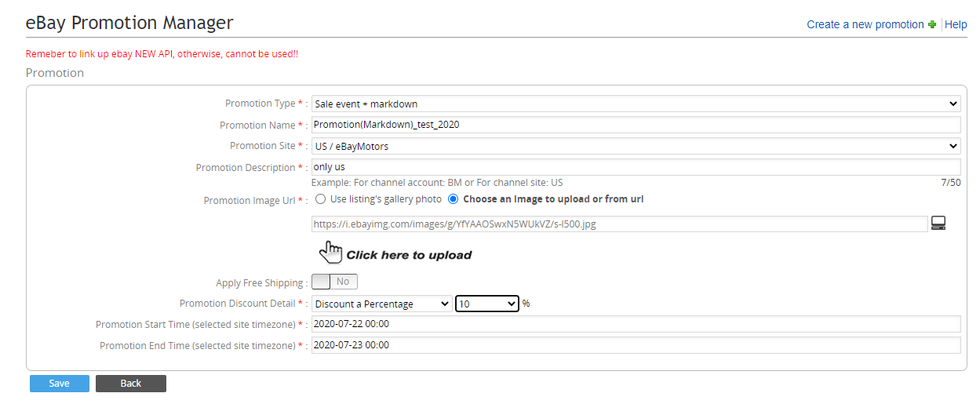Screen dimensions: 980x404
Task: Select Use listing's gallery photo radio
Action: pyautogui.click(x=321, y=199)
